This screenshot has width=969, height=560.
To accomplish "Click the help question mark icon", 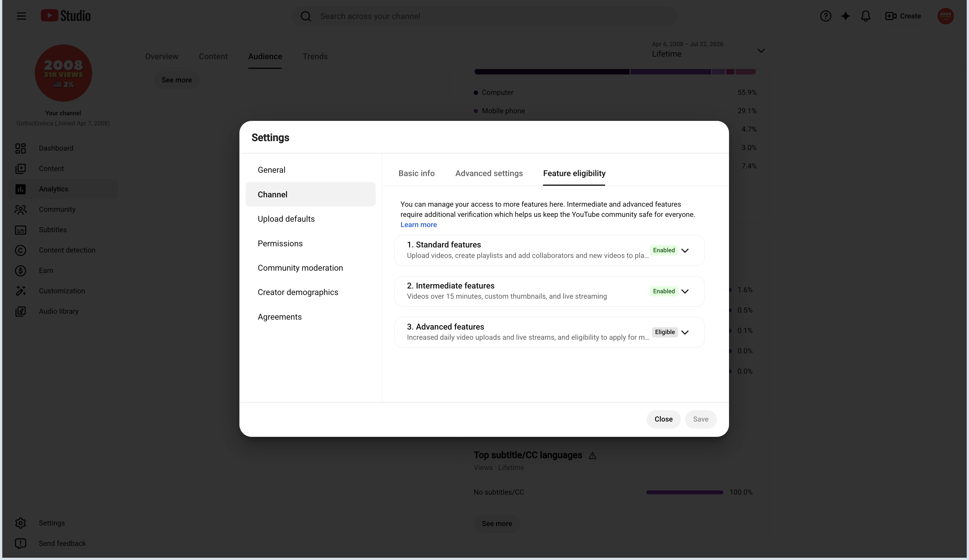I will pyautogui.click(x=825, y=16).
